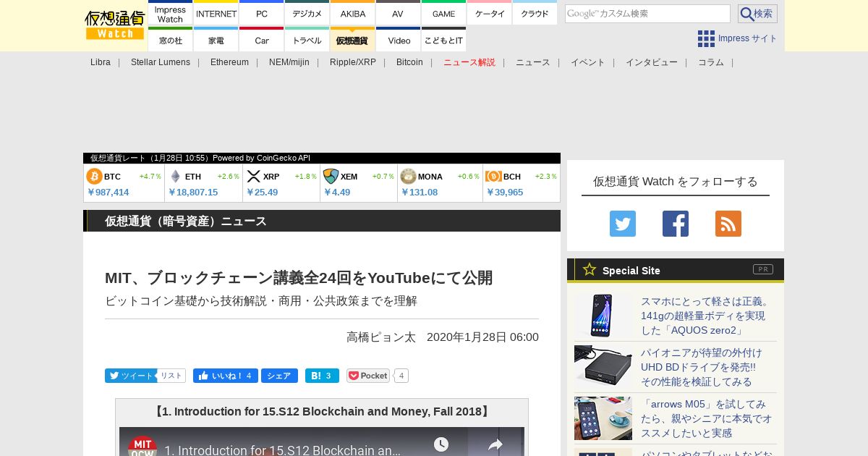This screenshot has height=456, width=868.
Task: Click the YouTube watch later clock icon
Action: tap(441, 444)
